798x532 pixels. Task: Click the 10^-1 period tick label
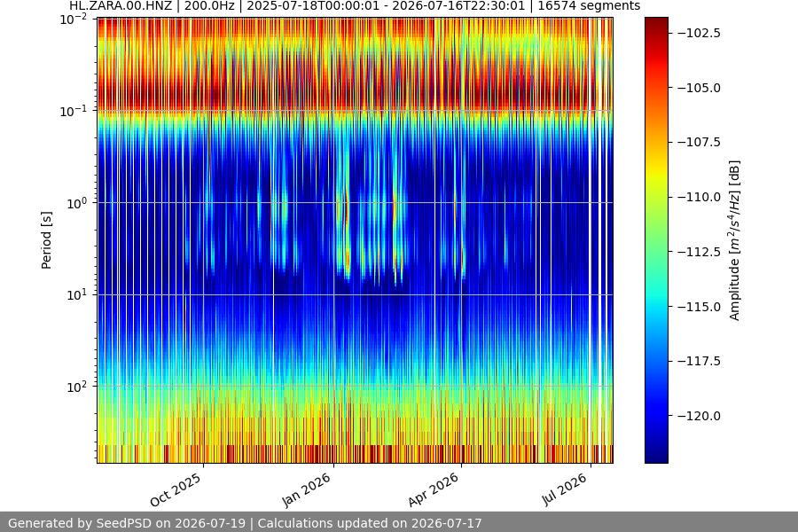(x=74, y=111)
